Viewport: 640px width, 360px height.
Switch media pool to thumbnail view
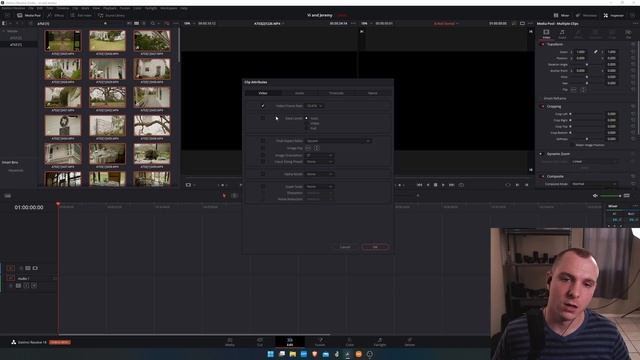click(137, 24)
